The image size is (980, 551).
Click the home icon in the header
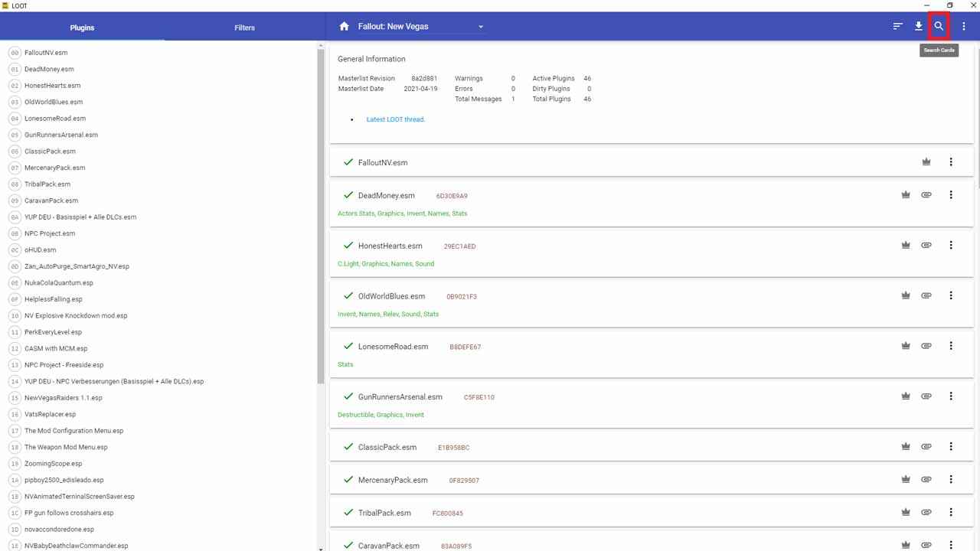pos(345,27)
